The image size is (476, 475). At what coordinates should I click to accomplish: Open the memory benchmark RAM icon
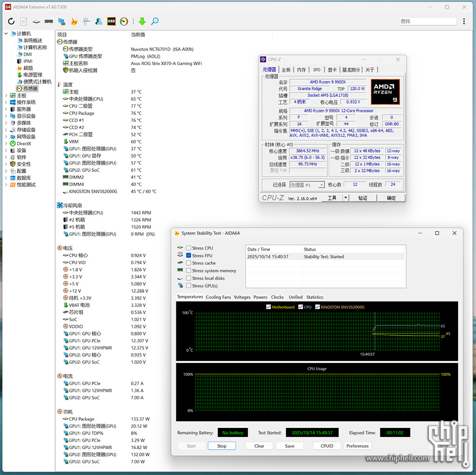(x=49, y=21)
